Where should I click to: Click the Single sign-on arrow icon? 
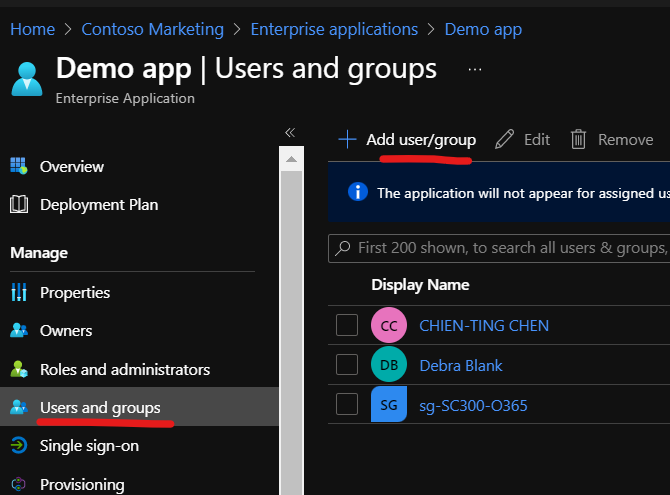19,445
